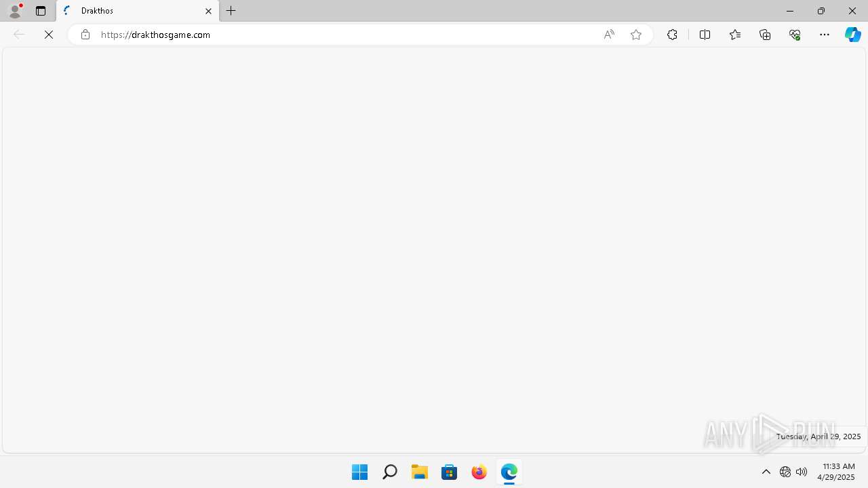Image resolution: width=868 pixels, height=488 pixels.
Task: Launch Microsoft Store from the taskbar
Action: [x=449, y=472]
